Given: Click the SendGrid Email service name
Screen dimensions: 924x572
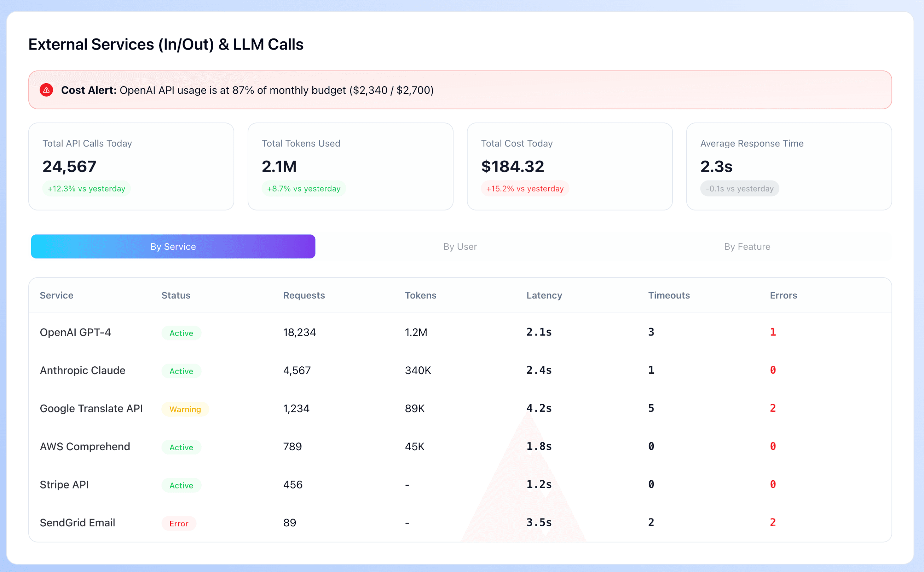Looking at the screenshot, I should click(77, 522).
